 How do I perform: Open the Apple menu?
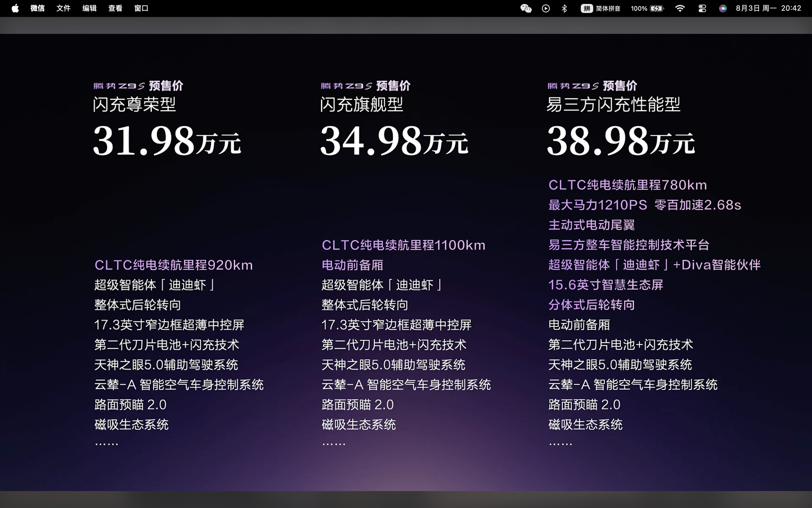[x=15, y=8]
